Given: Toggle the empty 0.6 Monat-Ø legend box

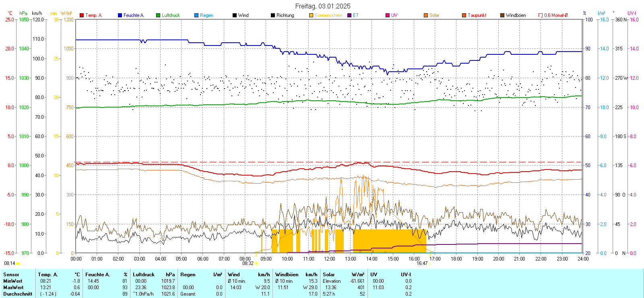Looking at the screenshot, I should tap(541, 15).
